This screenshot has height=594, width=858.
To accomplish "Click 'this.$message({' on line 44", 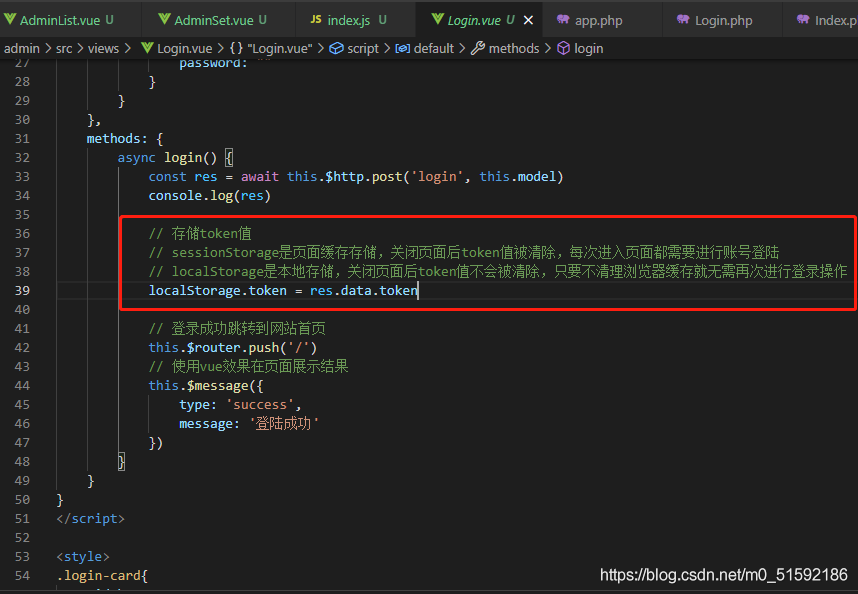I will (x=206, y=386).
